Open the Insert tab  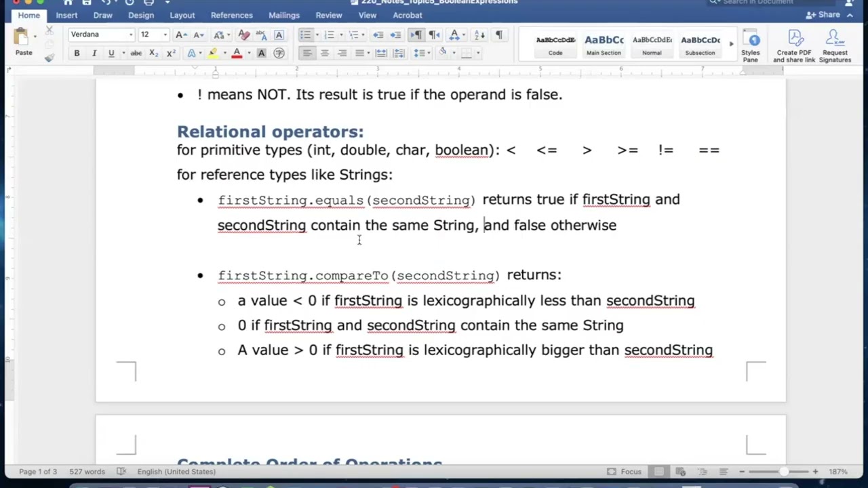pyautogui.click(x=66, y=15)
